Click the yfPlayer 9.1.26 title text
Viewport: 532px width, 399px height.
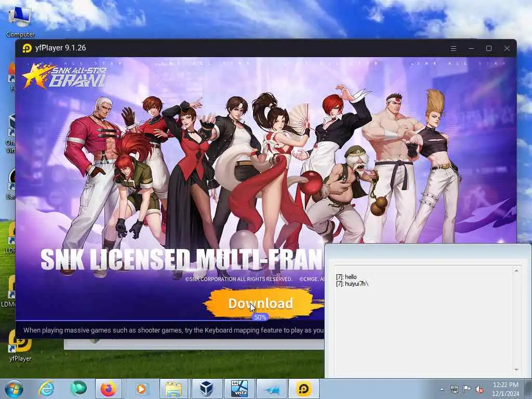(60, 48)
